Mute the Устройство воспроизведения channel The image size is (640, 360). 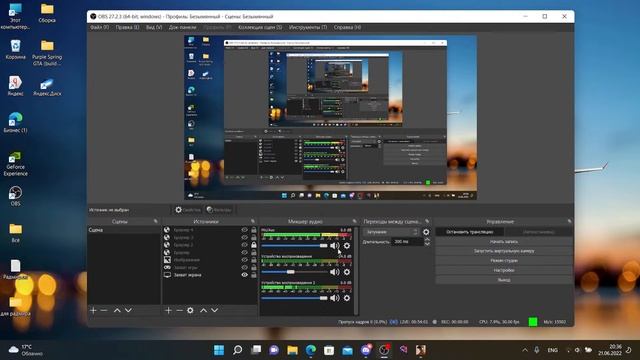point(334,272)
